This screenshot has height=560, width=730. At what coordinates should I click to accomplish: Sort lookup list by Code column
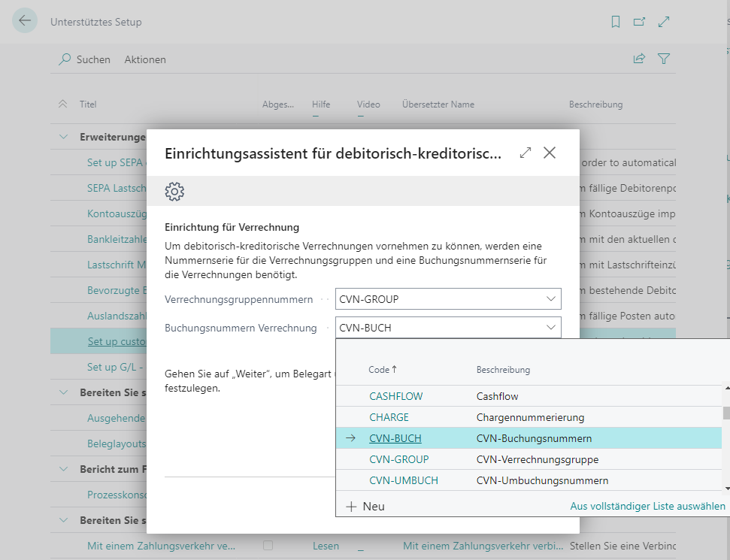click(x=382, y=370)
